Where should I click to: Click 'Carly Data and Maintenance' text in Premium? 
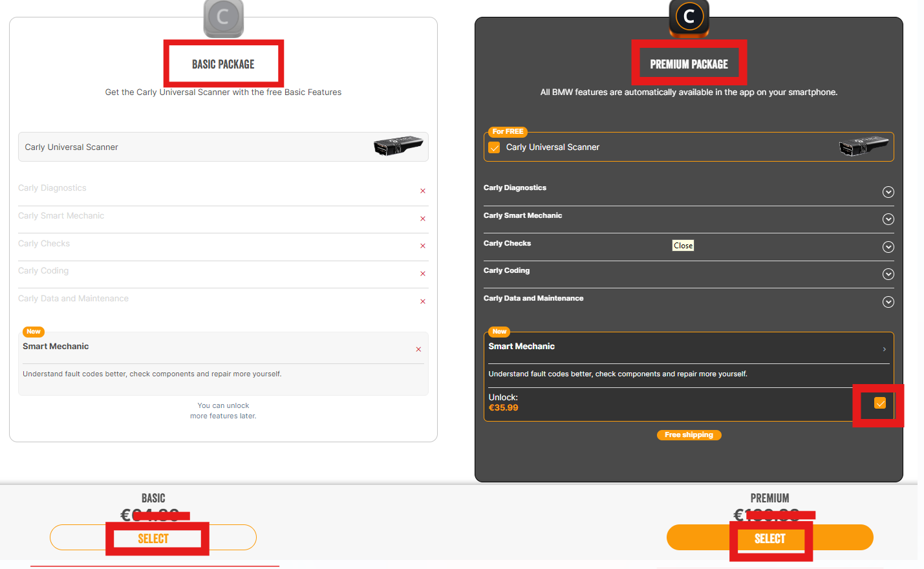coord(533,298)
